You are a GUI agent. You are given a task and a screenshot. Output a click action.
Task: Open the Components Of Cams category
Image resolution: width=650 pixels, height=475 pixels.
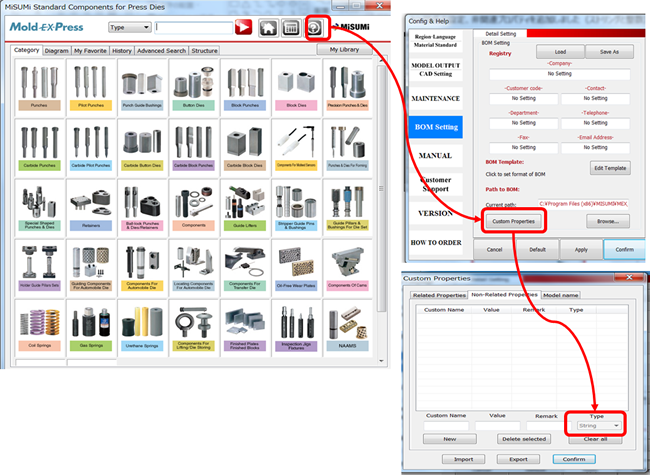(348, 268)
